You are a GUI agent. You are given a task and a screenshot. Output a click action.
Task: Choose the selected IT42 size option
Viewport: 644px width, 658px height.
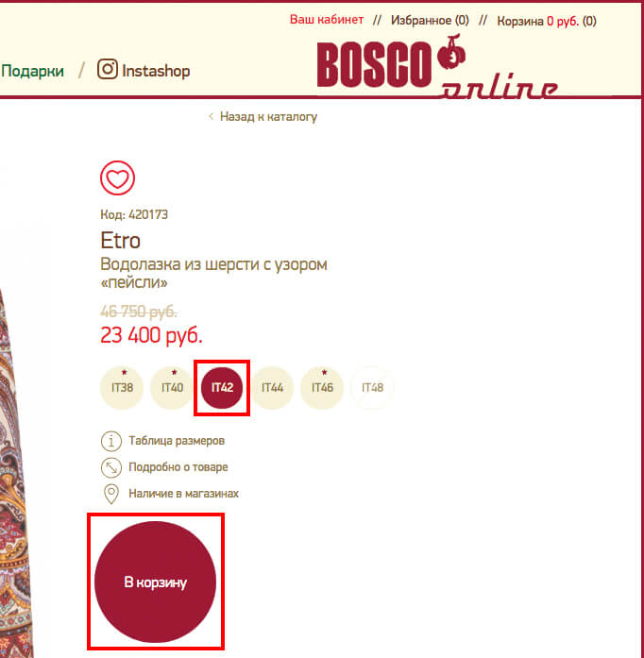222,387
